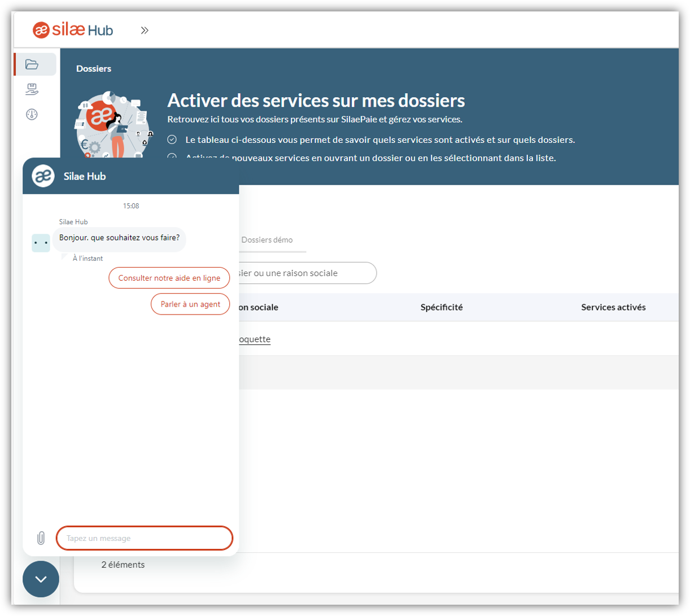This screenshot has height=616, width=690.
Task: Click the Silae Hub chat avatar
Action: tap(43, 176)
